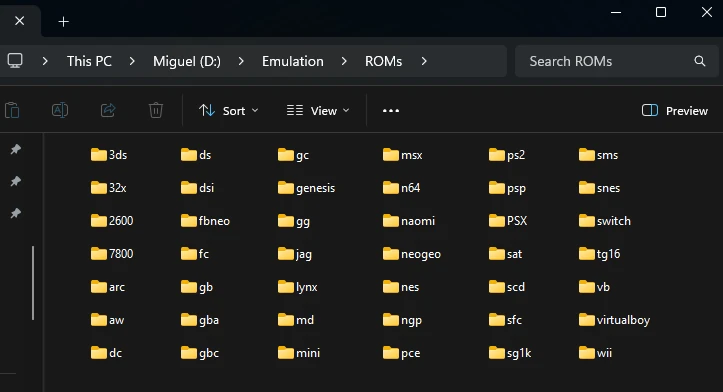Select the folder named tg16
The height and width of the screenshot is (392, 723).
click(x=599, y=254)
